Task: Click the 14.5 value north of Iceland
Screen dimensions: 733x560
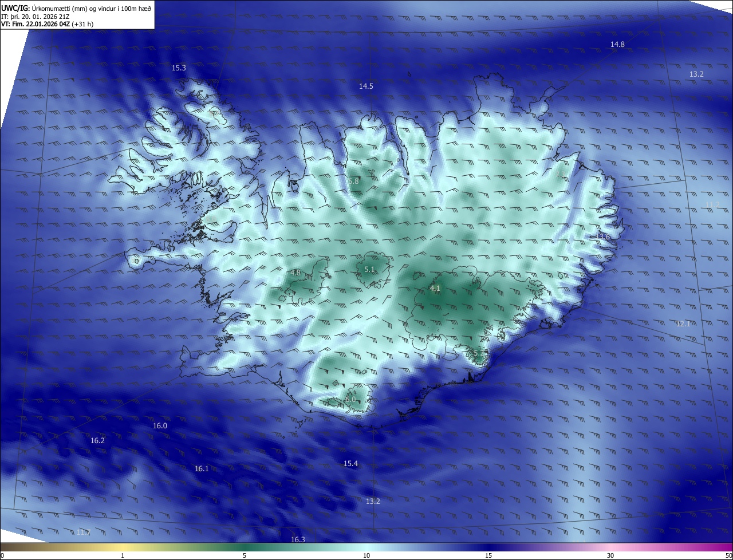Action: pos(366,86)
